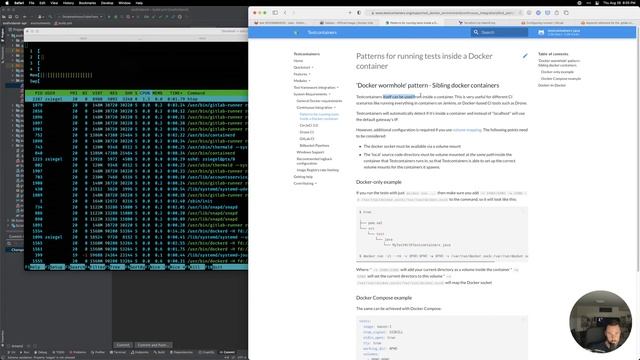Open Home link in docs navigation
The image size is (640, 360).
(x=298, y=61)
